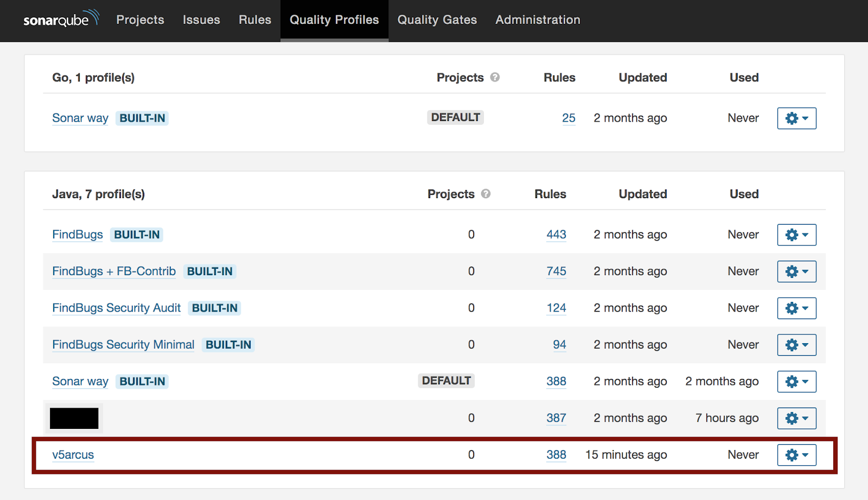Go to the Projects page
868x500 pixels.
pos(140,20)
